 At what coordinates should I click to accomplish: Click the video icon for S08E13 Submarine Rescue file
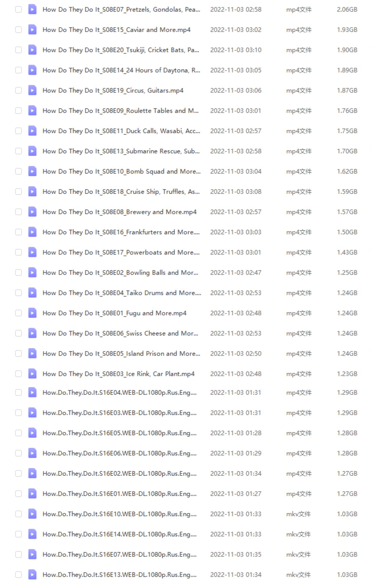32,151
